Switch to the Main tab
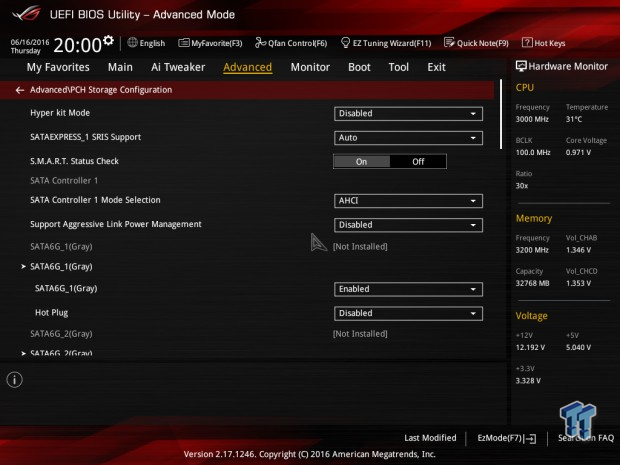Screen dimensions: 620x465 coord(120,67)
